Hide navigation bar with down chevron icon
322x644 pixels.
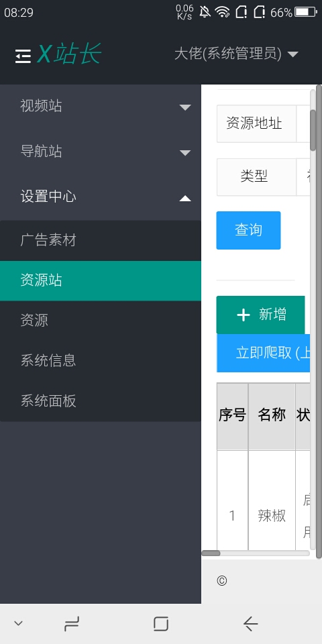click(18, 623)
